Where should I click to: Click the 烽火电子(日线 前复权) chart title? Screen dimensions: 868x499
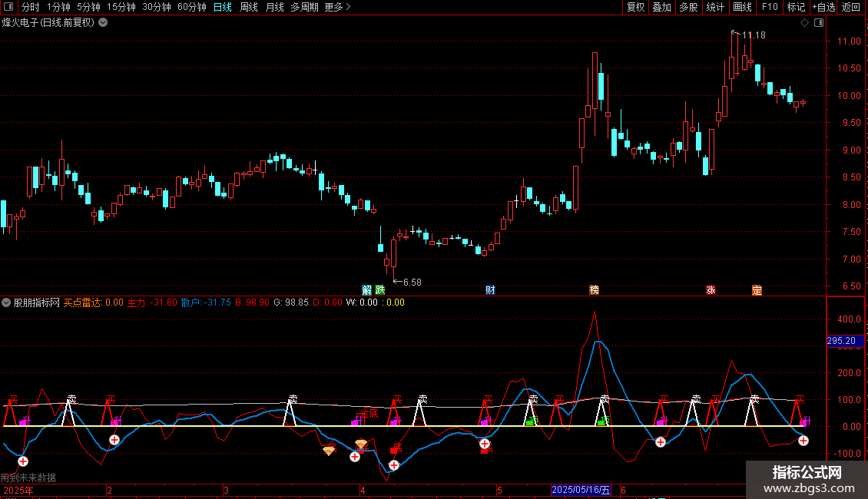(x=48, y=23)
